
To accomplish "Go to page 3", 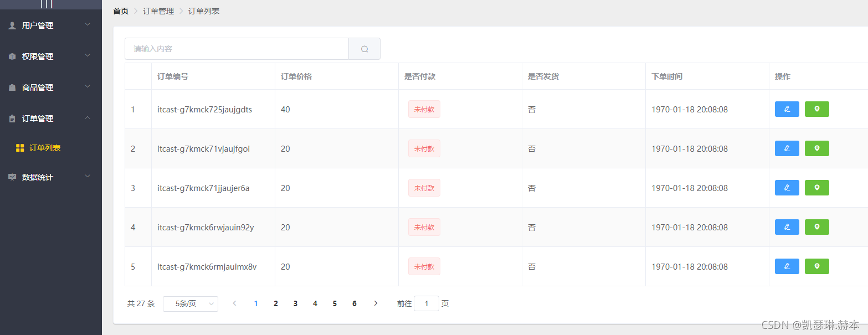I will point(295,303).
